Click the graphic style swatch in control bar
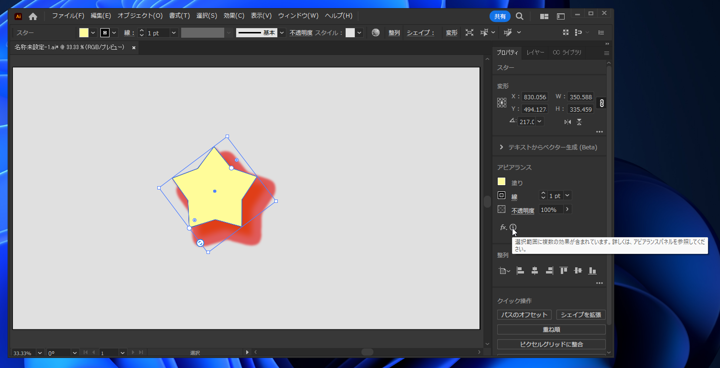This screenshot has height=368, width=720. click(x=350, y=33)
